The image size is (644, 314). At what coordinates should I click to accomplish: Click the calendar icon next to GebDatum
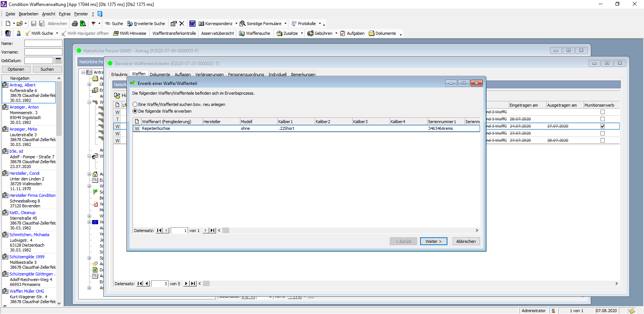coord(58,61)
